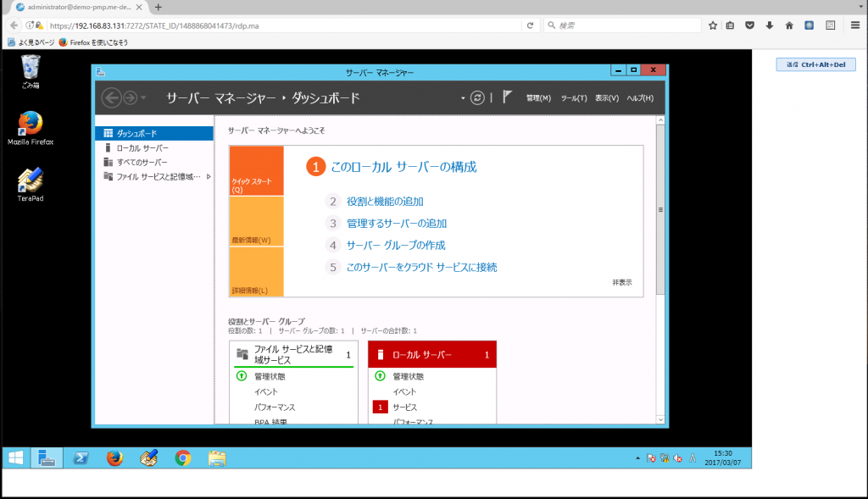Click the muted volume tray icon
This screenshot has width=868, height=499.
(x=678, y=458)
